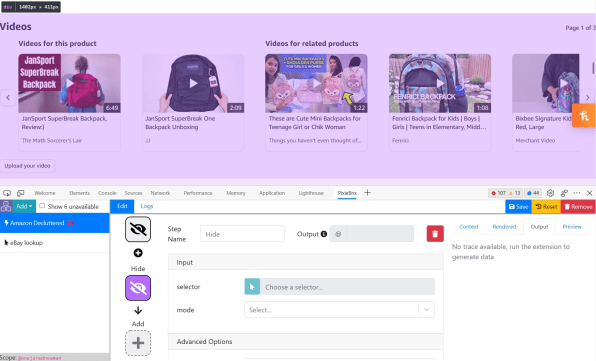
Task: Click the Step Name input field
Action: [x=242, y=234]
